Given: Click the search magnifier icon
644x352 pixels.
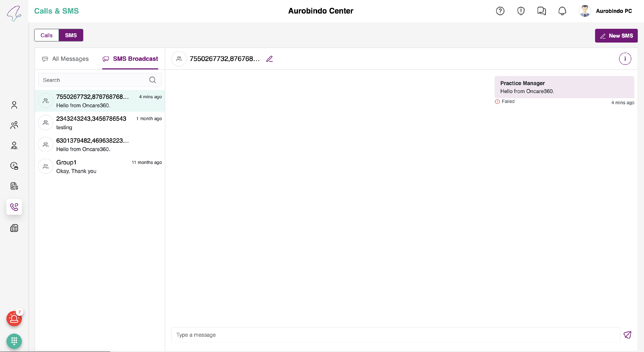Looking at the screenshot, I should pyautogui.click(x=152, y=80).
